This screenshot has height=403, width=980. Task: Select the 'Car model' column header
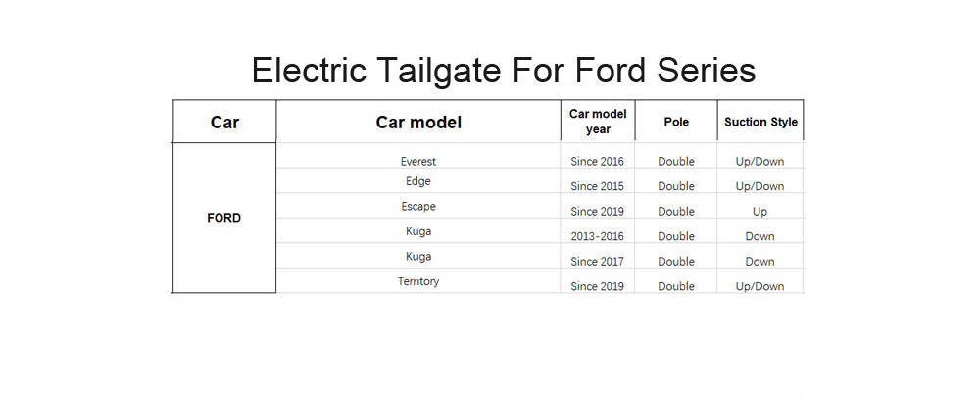[418, 122]
